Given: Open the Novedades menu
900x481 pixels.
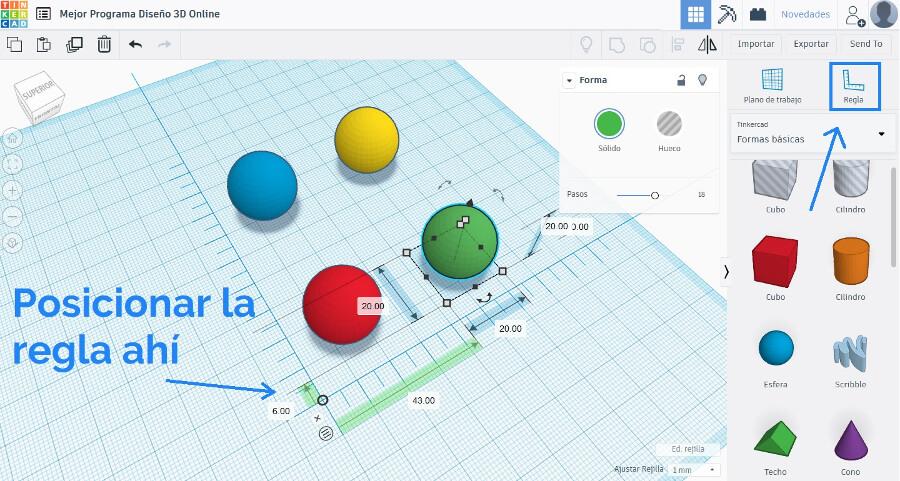Looking at the screenshot, I should click(x=805, y=15).
